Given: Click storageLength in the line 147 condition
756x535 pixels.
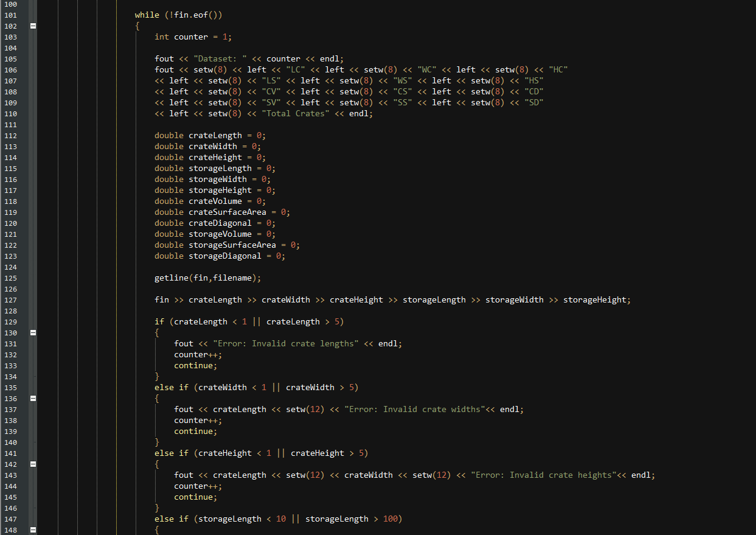Looking at the screenshot, I should 229,519.
